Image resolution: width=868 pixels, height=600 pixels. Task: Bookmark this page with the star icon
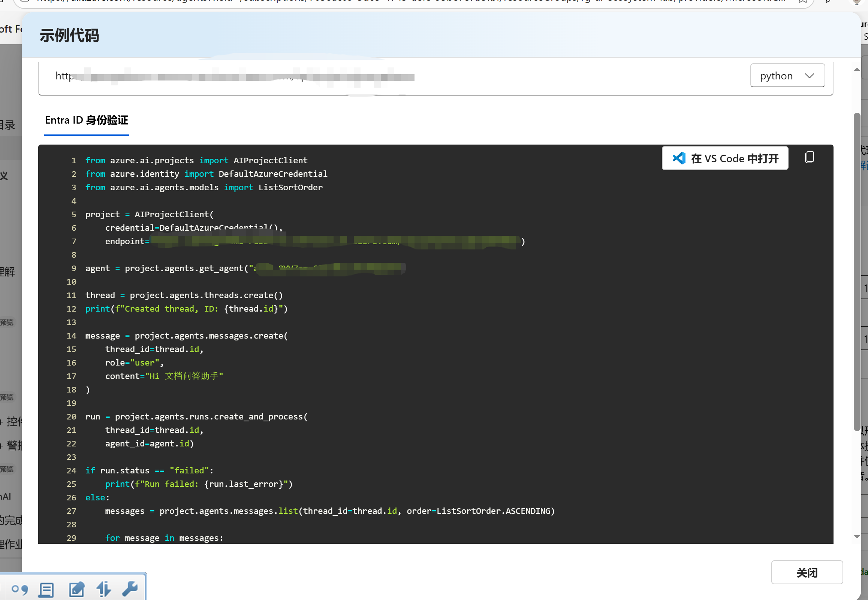[803, 1]
